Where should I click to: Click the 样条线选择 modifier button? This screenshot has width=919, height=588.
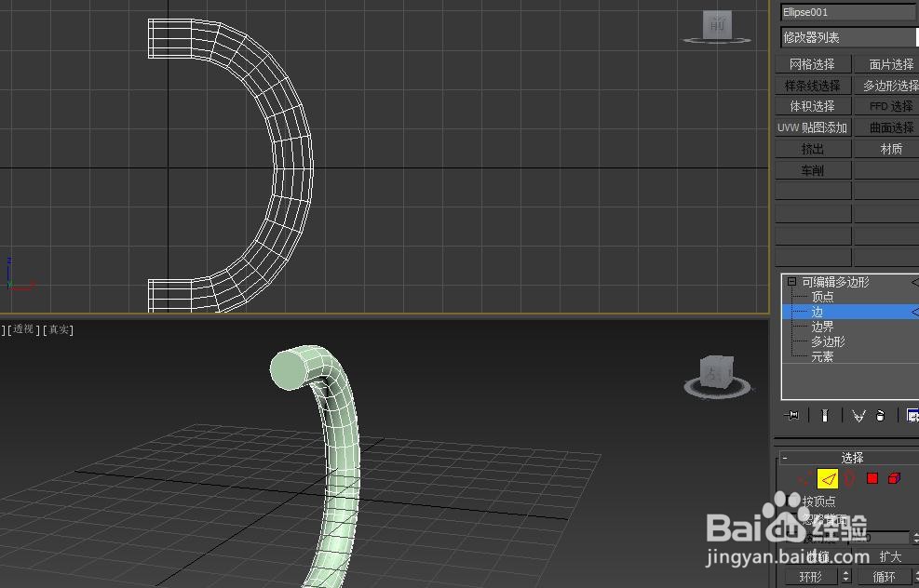(x=813, y=86)
